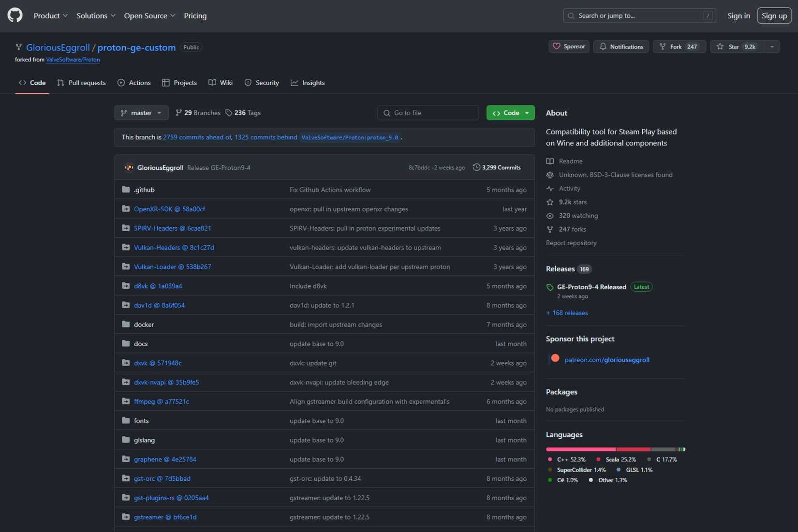Screen dimensions: 798x532
Task: Click the GE-Proton9-4 release tag icon
Action: (x=550, y=287)
